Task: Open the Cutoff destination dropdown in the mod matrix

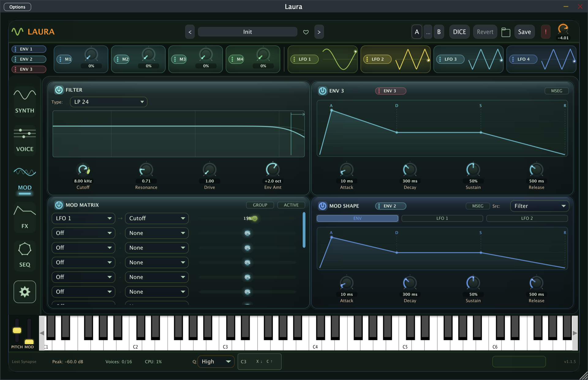Action: pos(156,218)
